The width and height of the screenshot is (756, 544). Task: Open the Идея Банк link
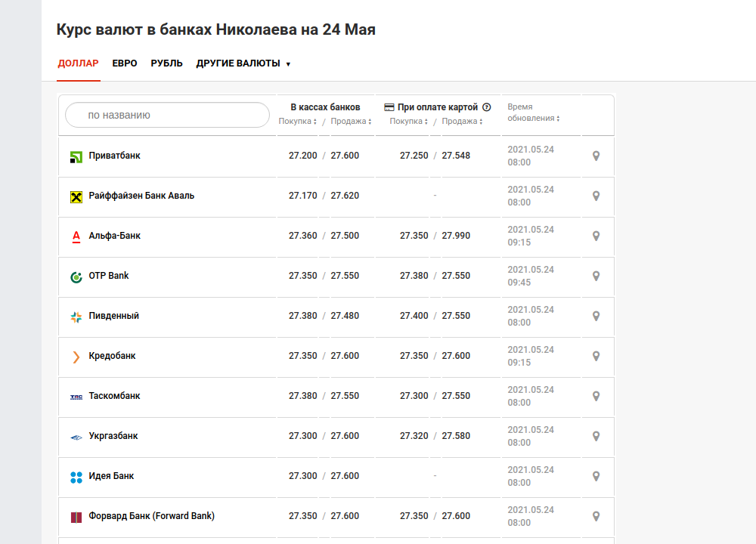[111, 475]
